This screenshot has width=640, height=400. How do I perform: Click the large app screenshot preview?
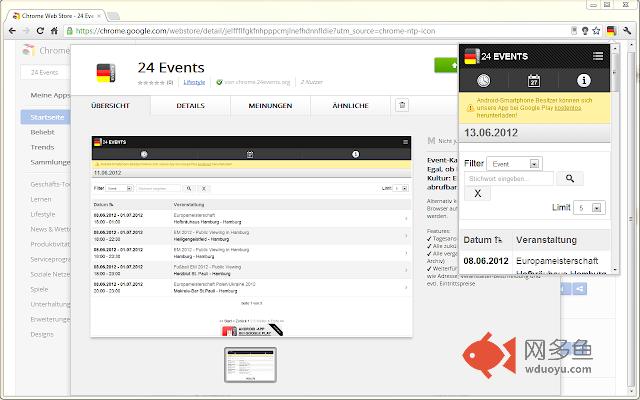click(x=251, y=237)
